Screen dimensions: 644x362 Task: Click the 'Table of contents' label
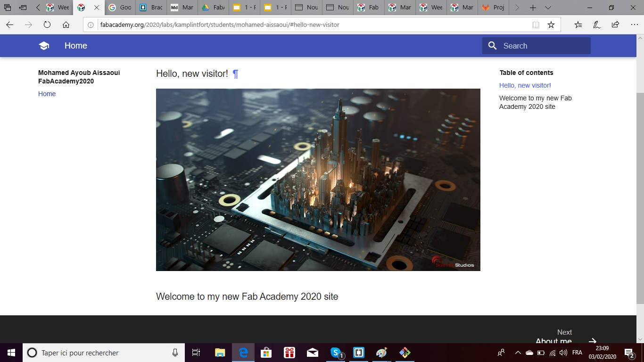pos(527,73)
